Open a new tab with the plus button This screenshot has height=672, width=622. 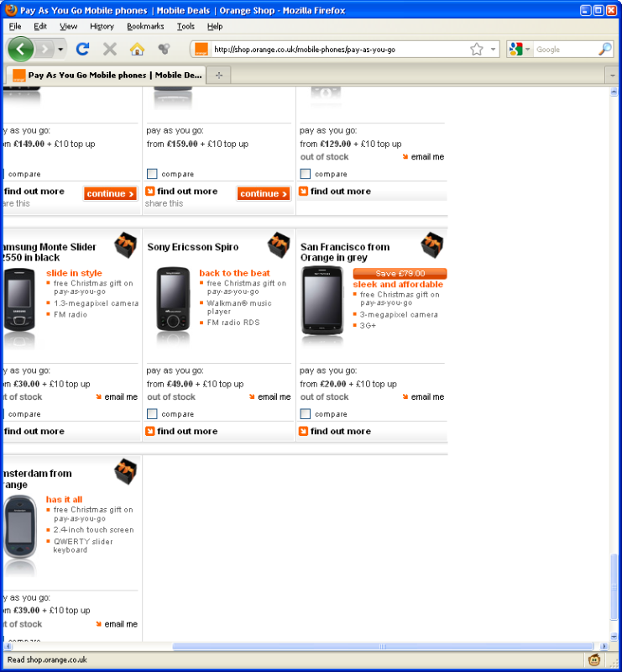point(219,76)
